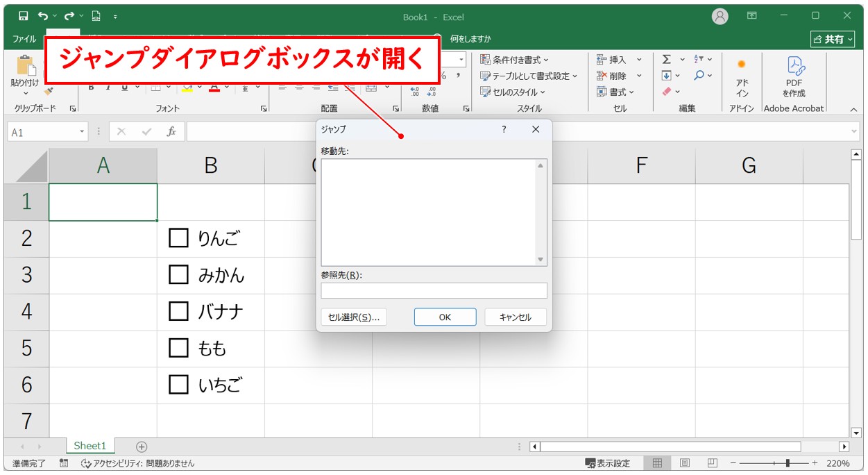Open 条件付き書式 conditional formatting
Image resolution: width=868 pixels, height=475 pixels.
[514, 60]
